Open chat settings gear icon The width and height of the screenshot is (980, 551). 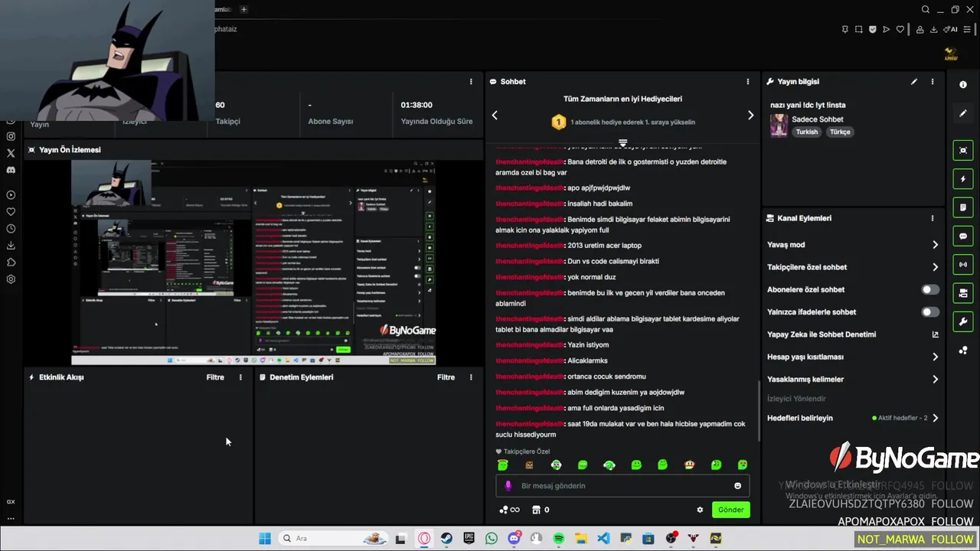pyautogui.click(x=700, y=510)
